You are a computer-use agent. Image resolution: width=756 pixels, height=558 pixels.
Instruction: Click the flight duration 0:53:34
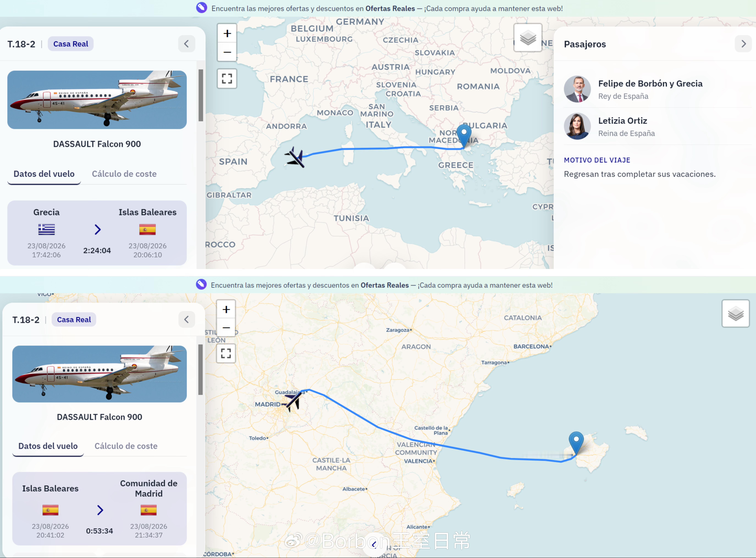99,531
